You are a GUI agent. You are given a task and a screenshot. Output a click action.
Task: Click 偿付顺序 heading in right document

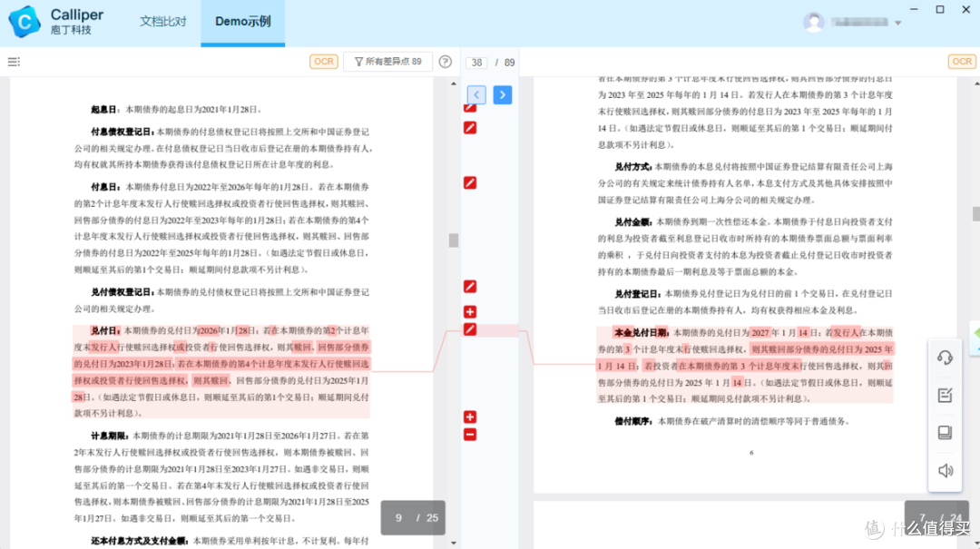click(x=633, y=421)
